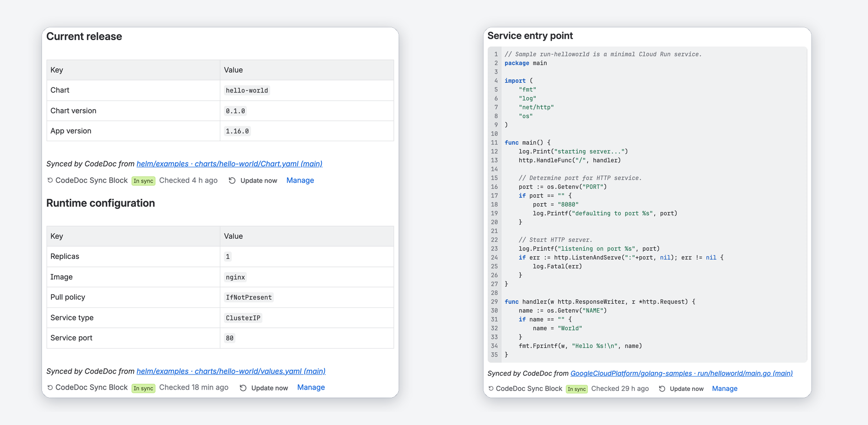Open the charts/hello-world/values.yaml source link
This screenshot has width=868, height=425.
[231, 371]
